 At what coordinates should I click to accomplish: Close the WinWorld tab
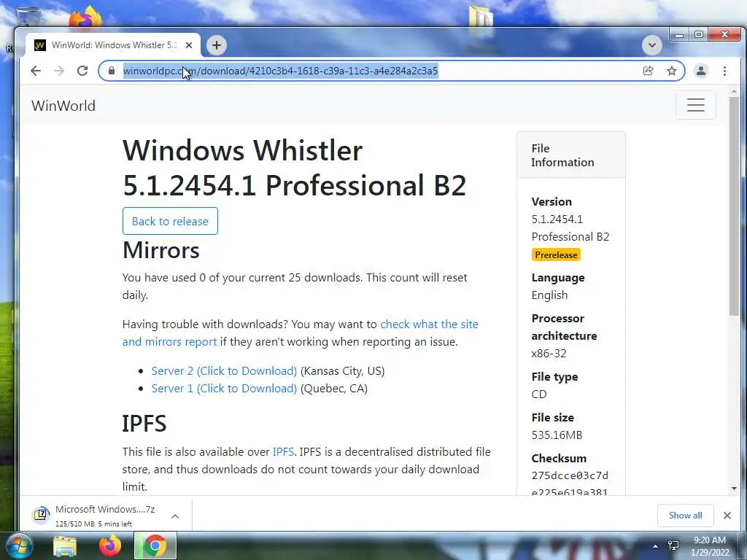(x=189, y=45)
